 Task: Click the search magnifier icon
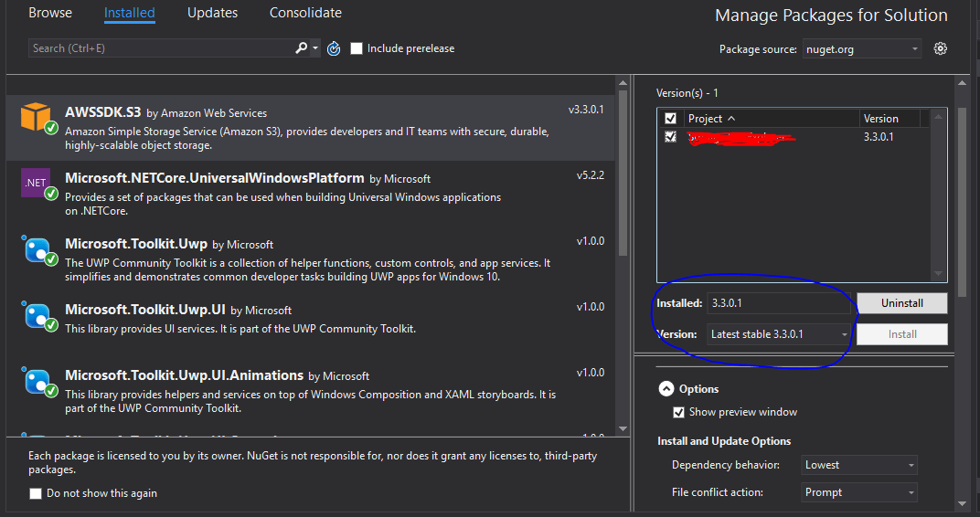pyautogui.click(x=302, y=48)
